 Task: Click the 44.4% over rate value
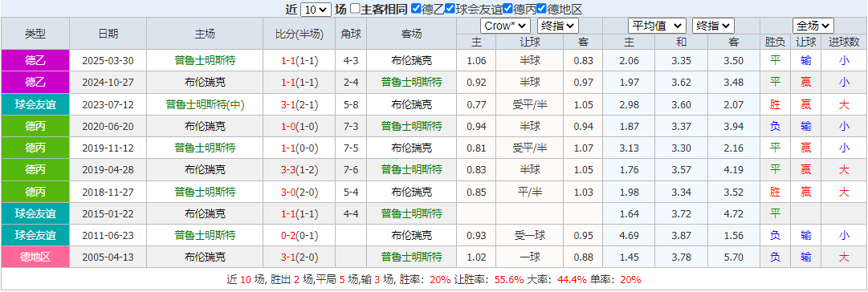click(572, 280)
